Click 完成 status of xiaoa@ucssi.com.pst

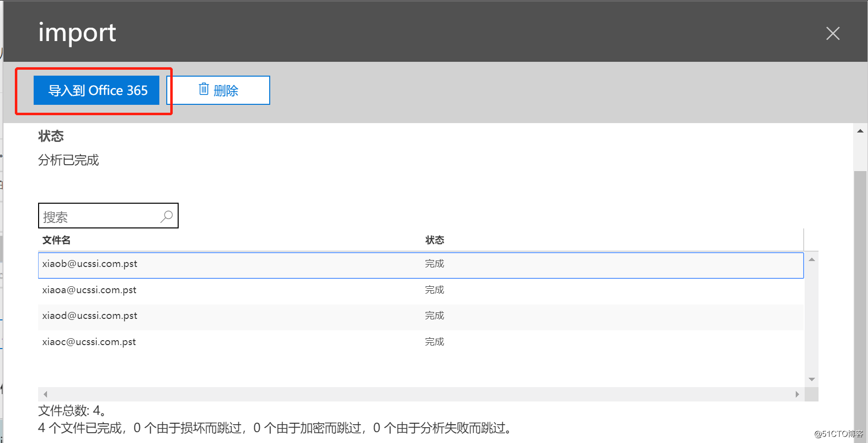(x=434, y=290)
